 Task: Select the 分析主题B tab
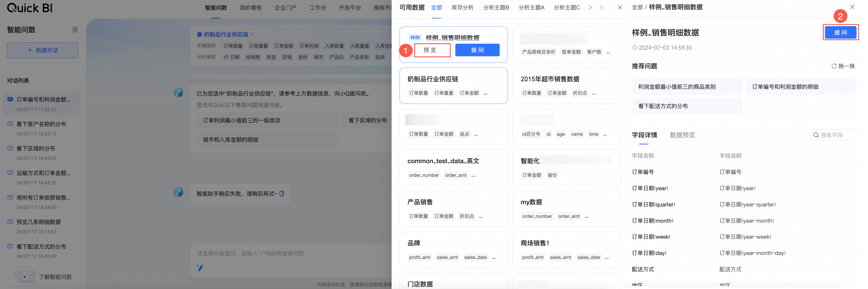click(x=496, y=7)
